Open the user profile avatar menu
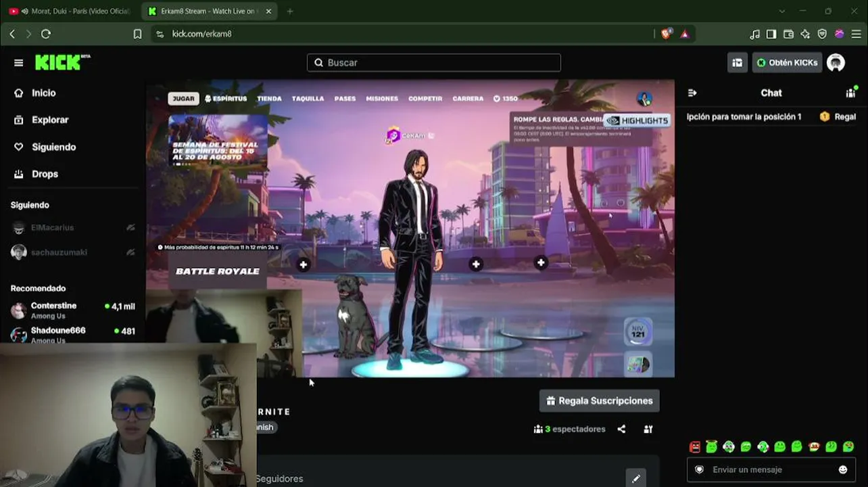This screenshot has height=487, width=868. 836,63
